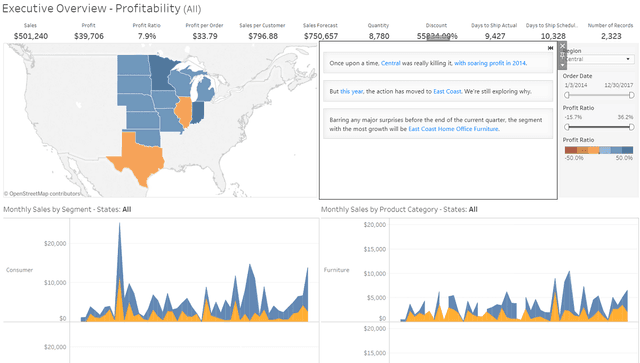Click the right handle of Profit Ratio slider
Screen dimensions: 640x363
tap(631, 127)
